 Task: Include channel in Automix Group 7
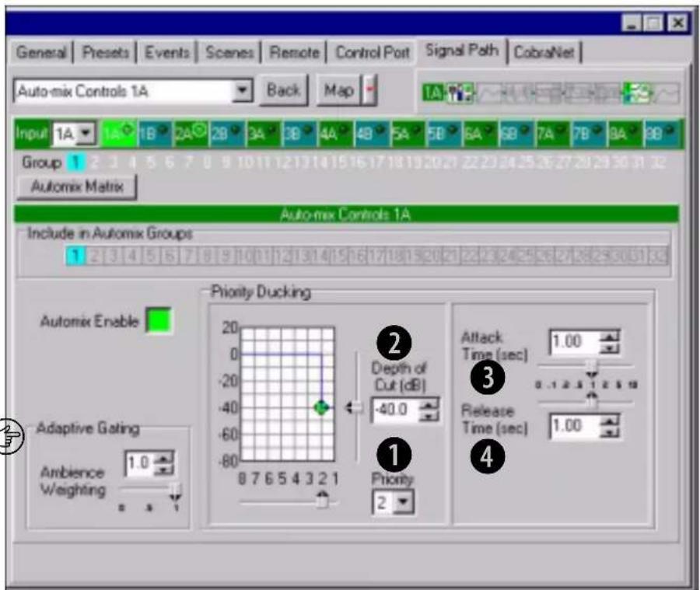[188, 257]
